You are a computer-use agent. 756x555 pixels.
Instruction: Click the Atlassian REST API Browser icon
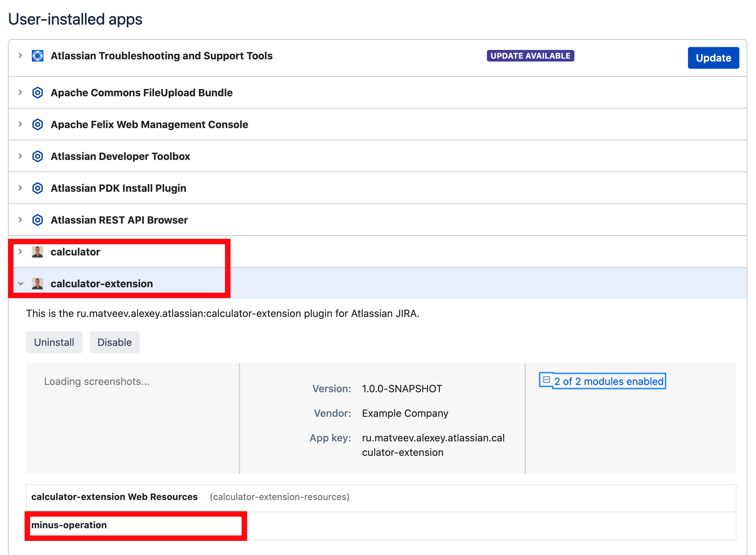click(38, 220)
